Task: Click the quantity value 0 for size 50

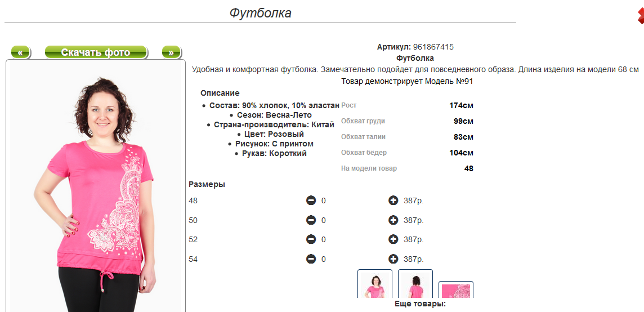Action: (x=324, y=220)
